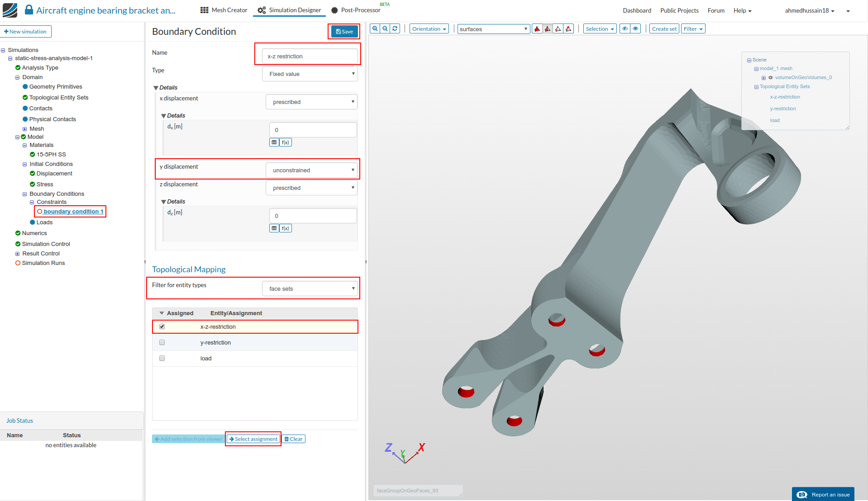Open table input for dx displacement

(274, 142)
